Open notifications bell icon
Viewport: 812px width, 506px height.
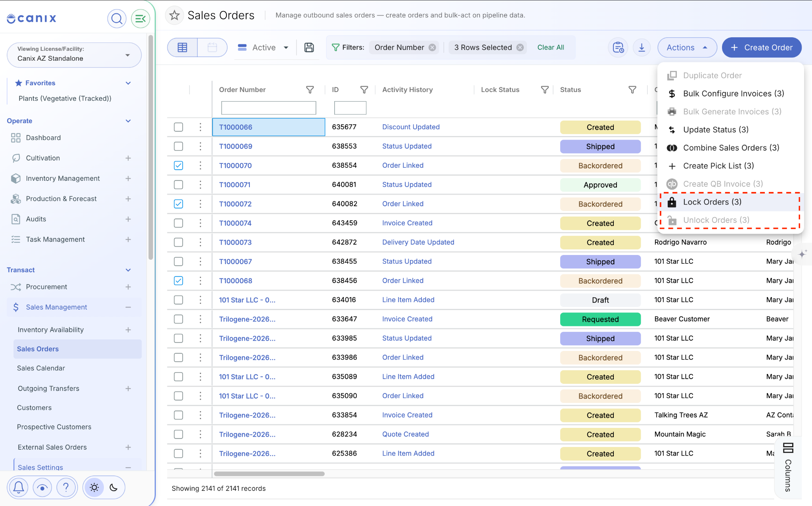pos(19,487)
